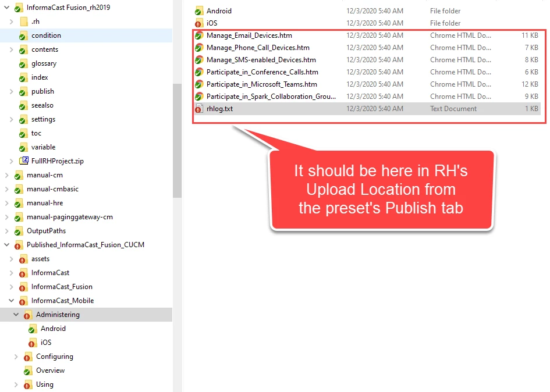Viewport: 550px width, 392px height.
Task: Expand the settings folder chevron
Action: coord(11,120)
